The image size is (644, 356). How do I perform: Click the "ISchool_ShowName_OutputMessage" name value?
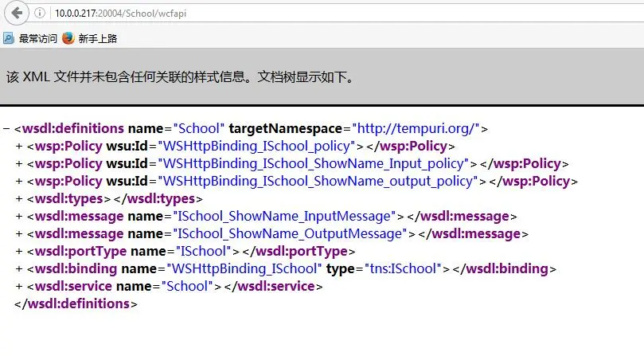click(x=290, y=234)
